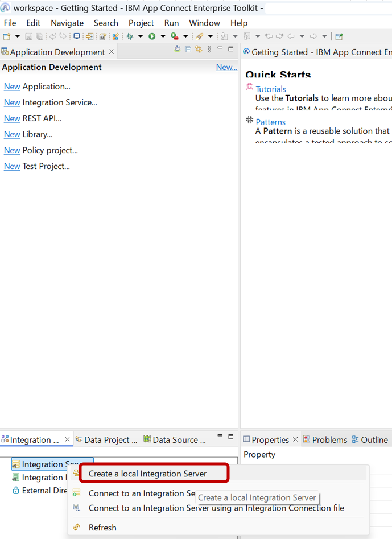Open the Debug dropdown arrow
The image size is (392, 539).
pos(141,36)
